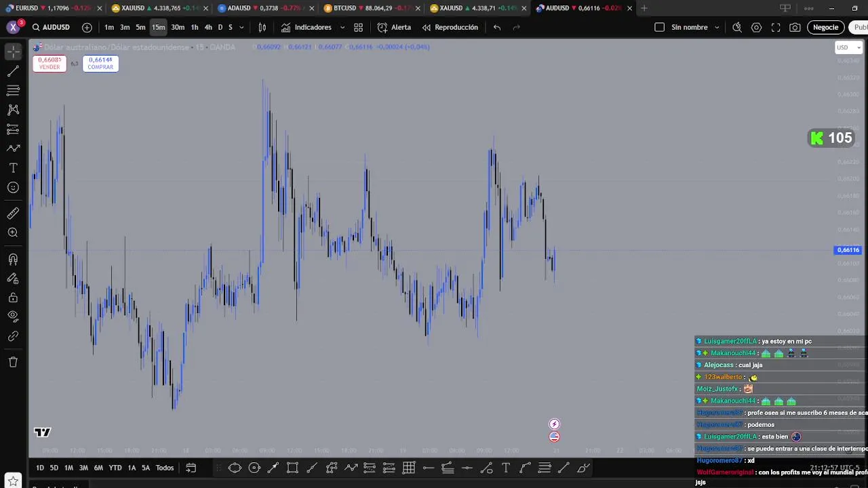
Task: Open the chart patterns tool
Action: click(x=13, y=109)
